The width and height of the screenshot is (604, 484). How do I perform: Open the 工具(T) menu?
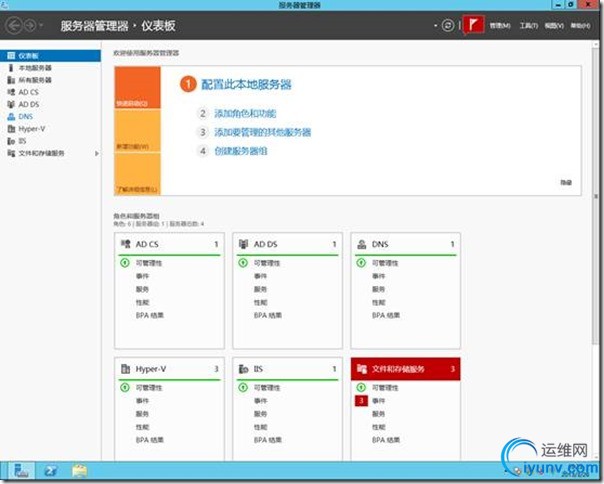pos(528,26)
